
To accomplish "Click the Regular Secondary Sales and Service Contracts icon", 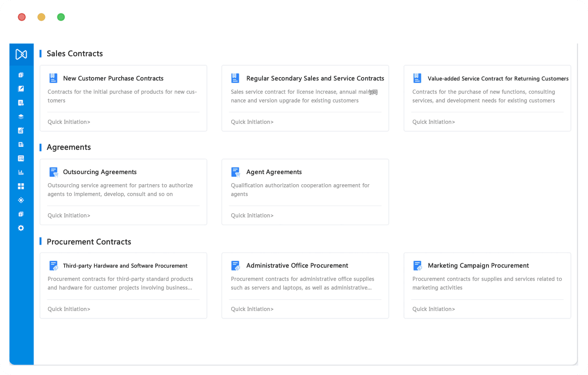I will click(235, 78).
